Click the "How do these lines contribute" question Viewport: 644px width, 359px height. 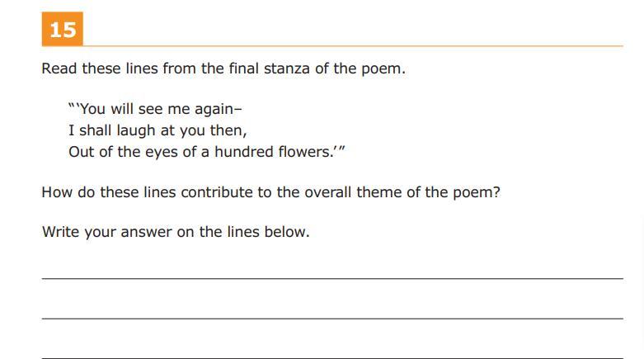[270, 192]
